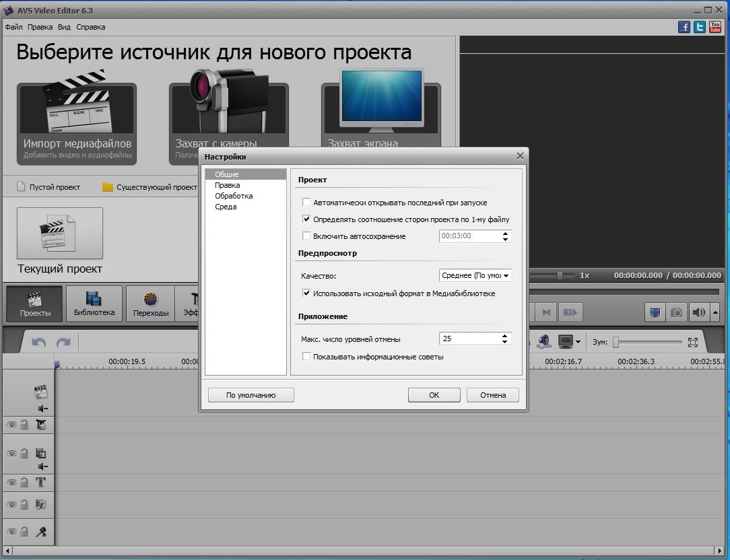
Task: Enable auto-open last project at startup checkbox
Action: [306, 203]
